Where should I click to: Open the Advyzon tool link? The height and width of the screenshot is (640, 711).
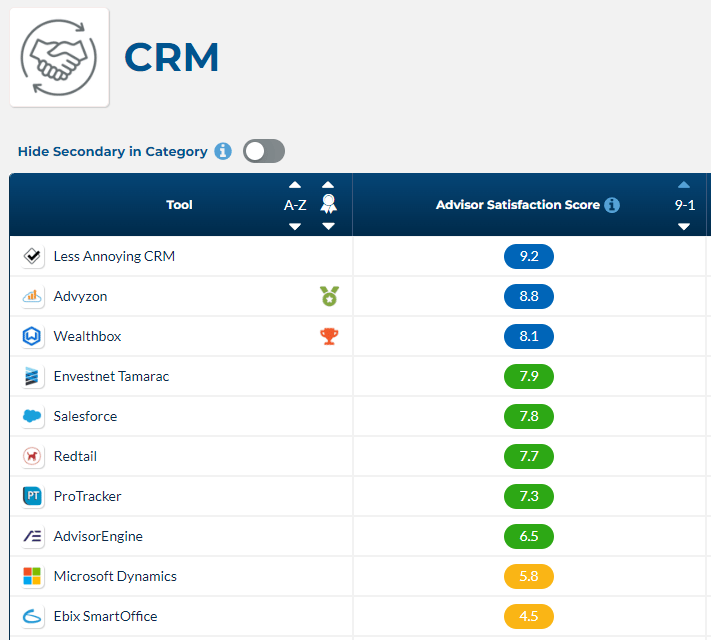(80, 296)
